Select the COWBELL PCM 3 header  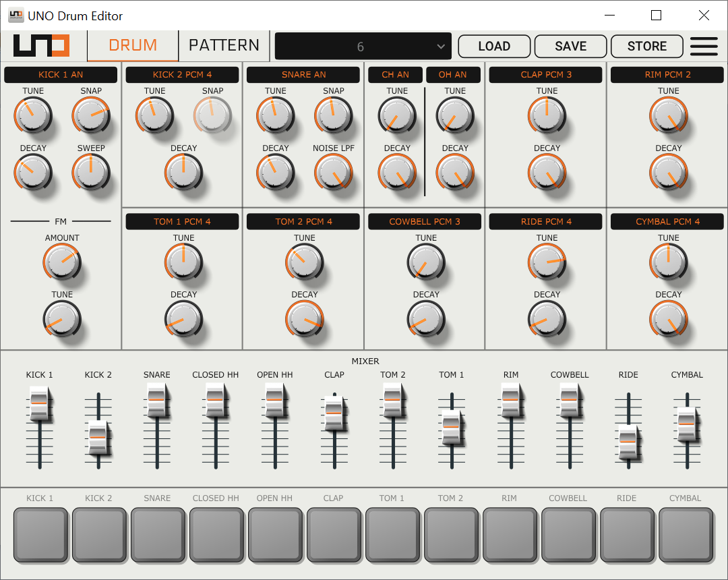click(424, 221)
